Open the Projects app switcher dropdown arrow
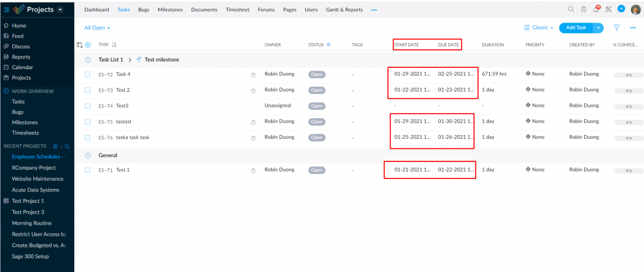The height and width of the screenshot is (272, 644). (x=60, y=9)
